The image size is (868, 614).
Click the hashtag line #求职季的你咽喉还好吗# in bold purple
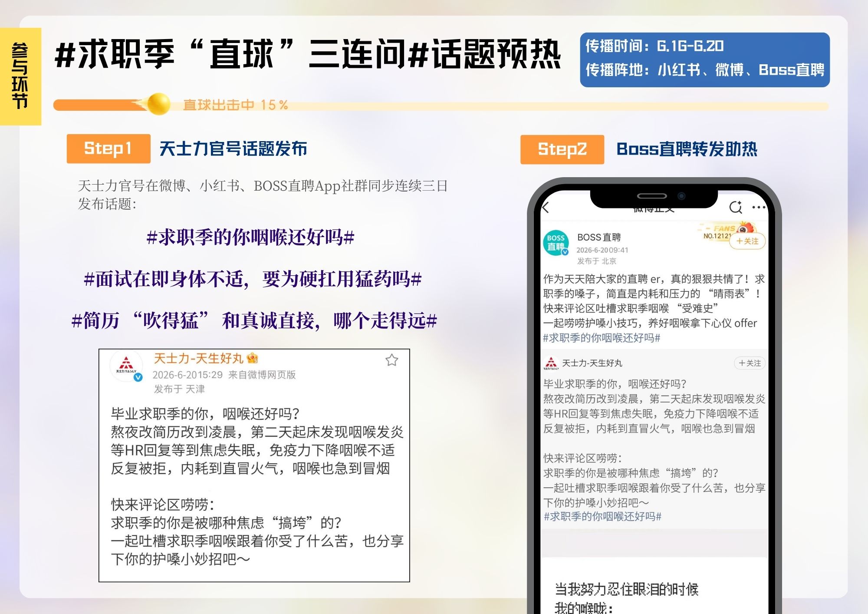[250, 238]
